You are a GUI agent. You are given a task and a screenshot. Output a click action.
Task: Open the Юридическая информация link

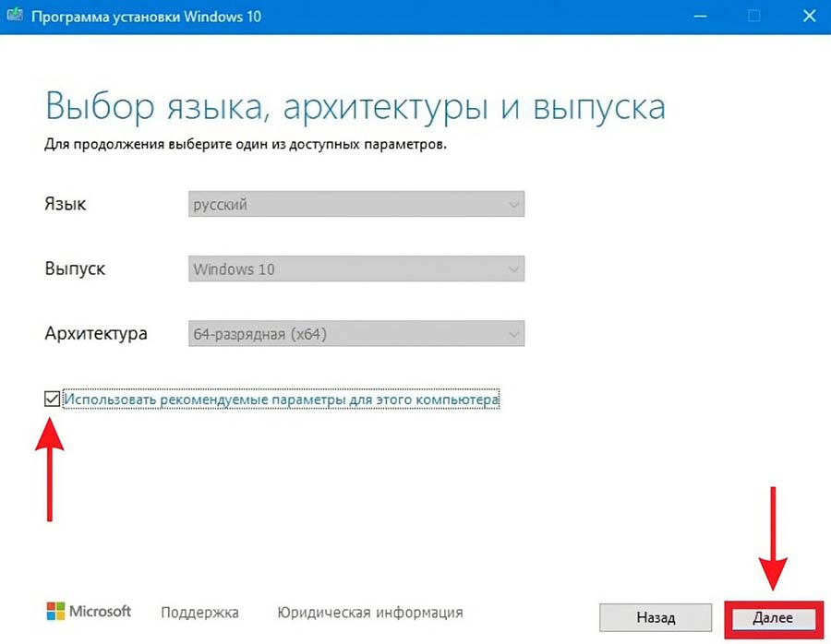(369, 613)
